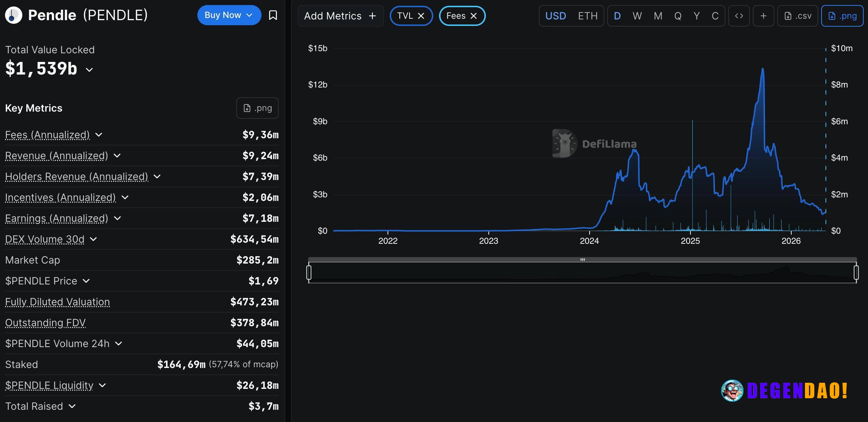The width and height of the screenshot is (868, 422).
Task: Click the 2026 x-axis label
Action: [x=791, y=241]
